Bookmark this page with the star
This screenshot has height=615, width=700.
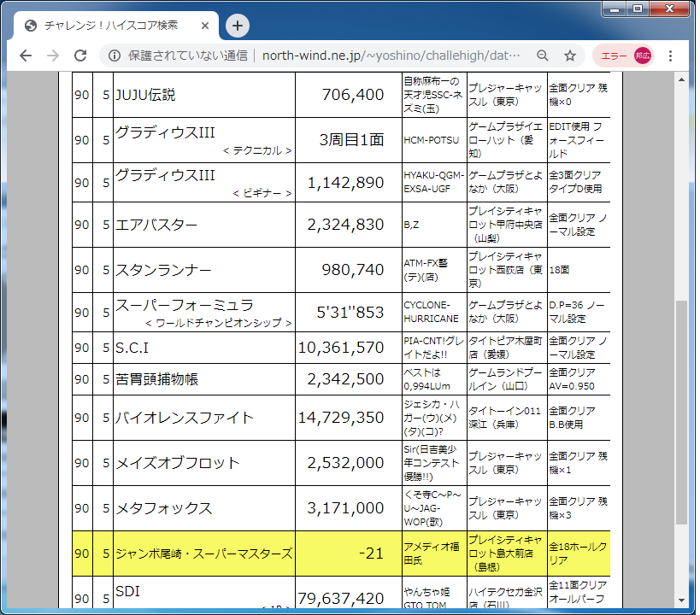coord(569,56)
